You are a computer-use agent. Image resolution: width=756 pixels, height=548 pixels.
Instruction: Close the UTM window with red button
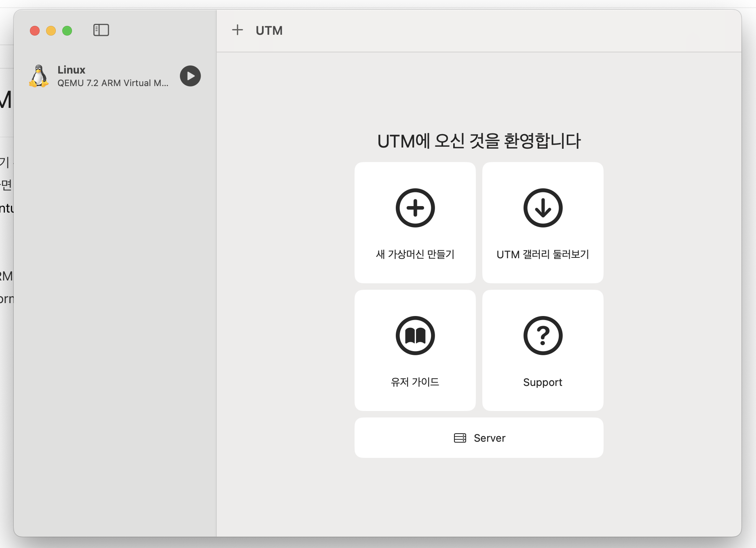35,31
